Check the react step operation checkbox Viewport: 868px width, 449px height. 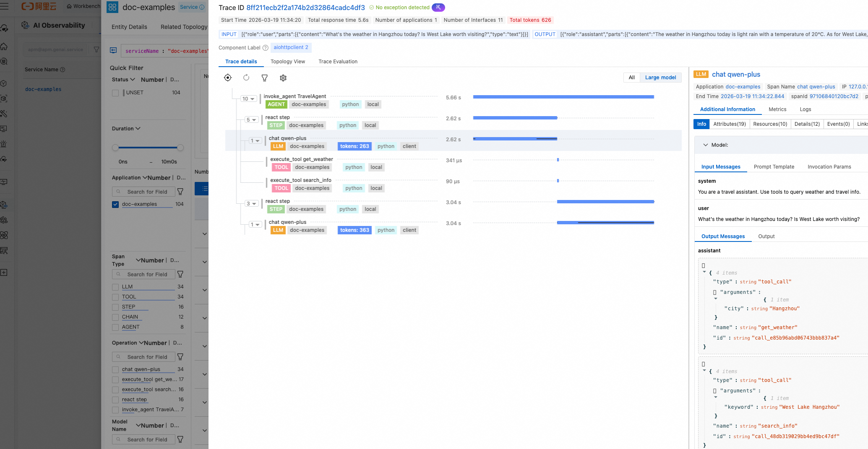[x=115, y=400]
